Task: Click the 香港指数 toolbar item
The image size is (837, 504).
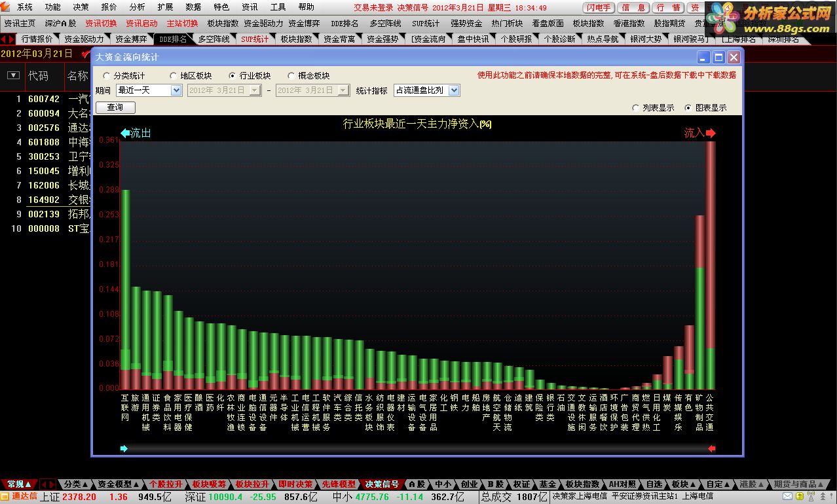Action: point(629,23)
